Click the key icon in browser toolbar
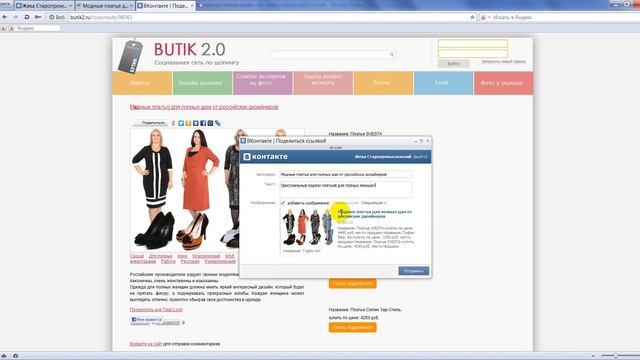The width and height of the screenshot is (640, 360). [38, 17]
